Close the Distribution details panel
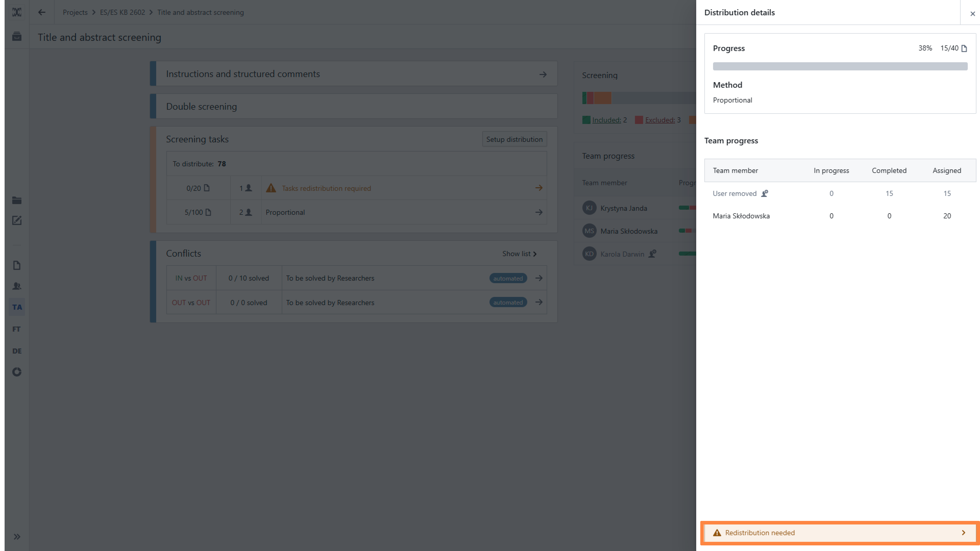This screenshot has width=980, height=551. click(x=972, y=14)
